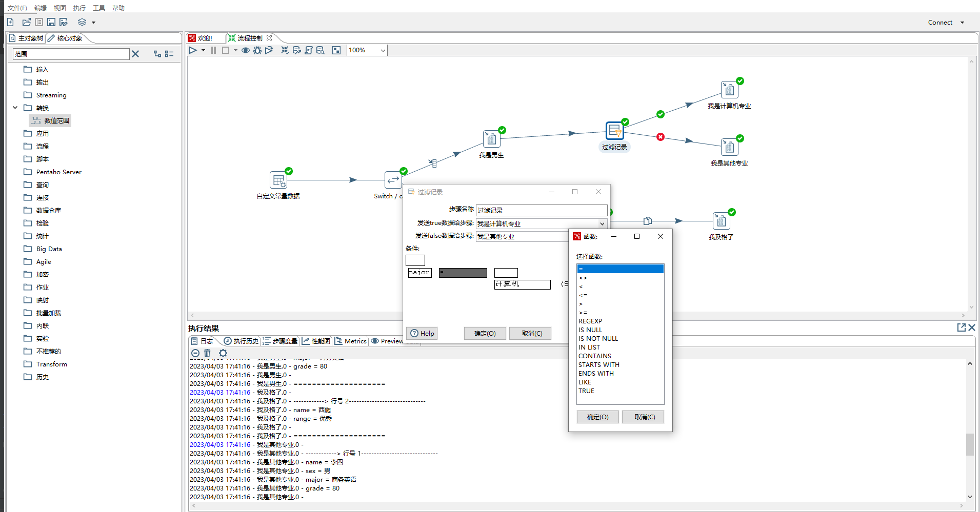Open the 执行 menu in the menu bar
This screenshot has height=512, width=980.
79,8
